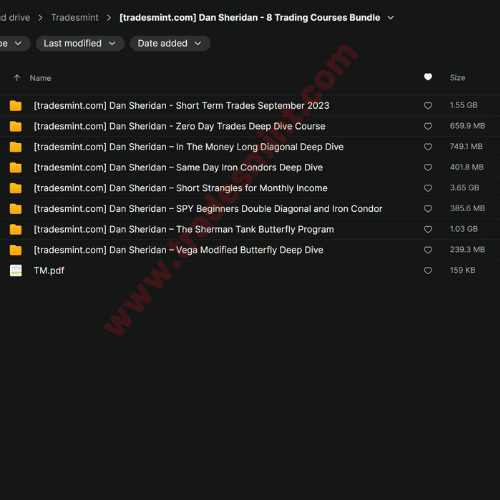Open folder named Short Term Trades September 2023
This screenshot has width=500, height=500.
(x=181, y=106)
